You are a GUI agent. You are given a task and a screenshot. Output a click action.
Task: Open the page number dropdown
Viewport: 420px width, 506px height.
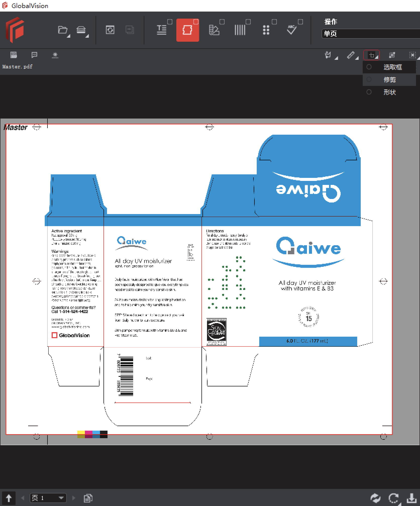48,498
